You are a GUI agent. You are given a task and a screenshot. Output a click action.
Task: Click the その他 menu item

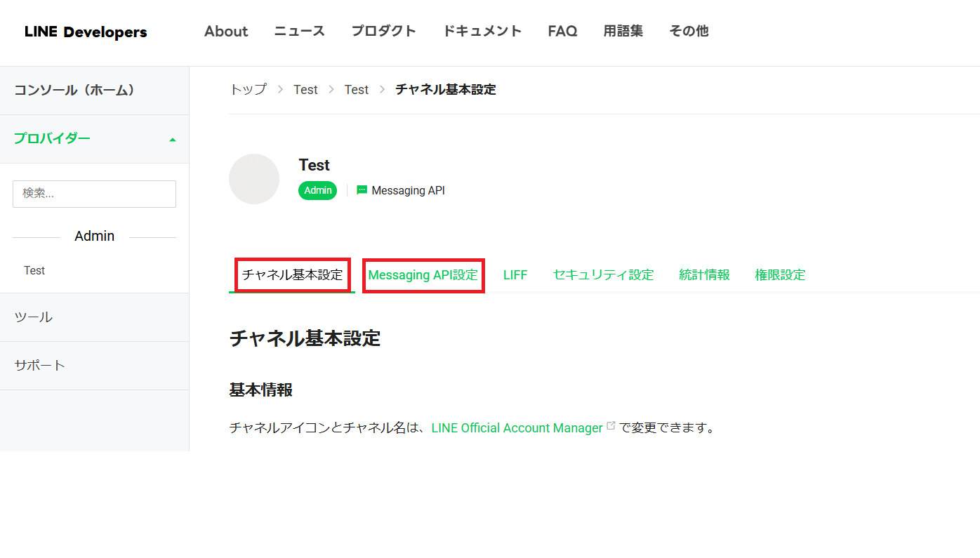coord(689,31)
